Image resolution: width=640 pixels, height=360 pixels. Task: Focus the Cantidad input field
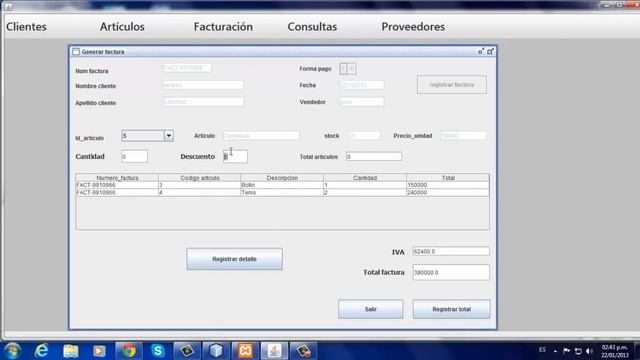point(134,156)
